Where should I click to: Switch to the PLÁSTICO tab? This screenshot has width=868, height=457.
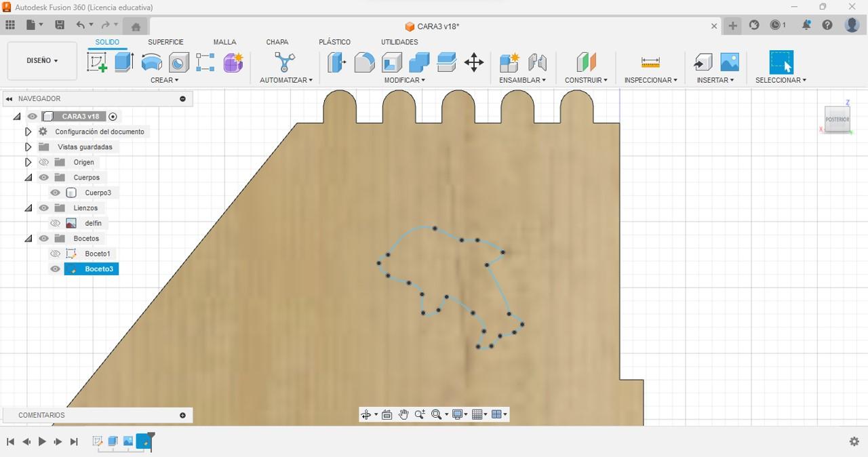(334, 42)
